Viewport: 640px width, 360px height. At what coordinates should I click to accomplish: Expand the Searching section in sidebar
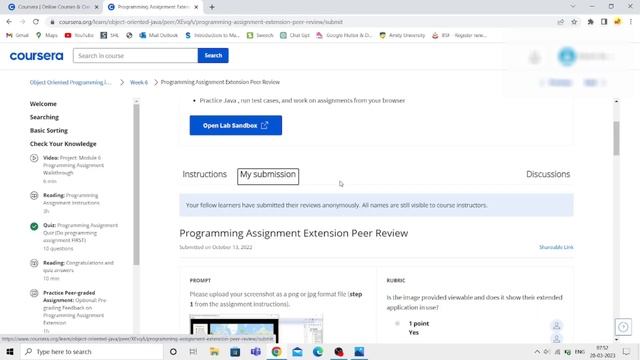click(x=44, y=117)
